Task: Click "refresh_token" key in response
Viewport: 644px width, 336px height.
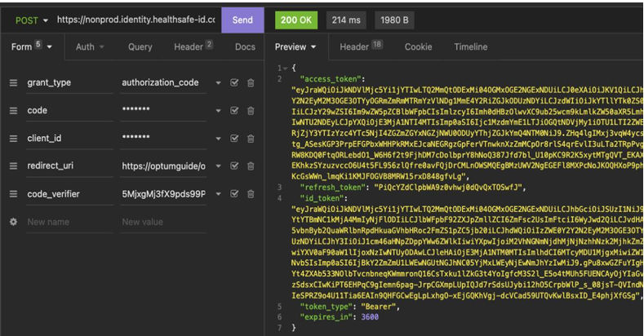Action: pyautogui.click(x=333, y=188)
